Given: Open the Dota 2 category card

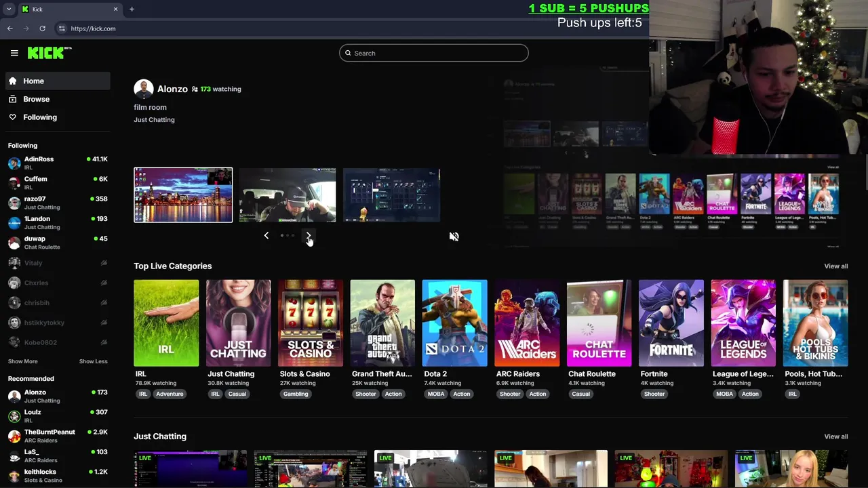Looking at the screenshot, I should point(454,323).
